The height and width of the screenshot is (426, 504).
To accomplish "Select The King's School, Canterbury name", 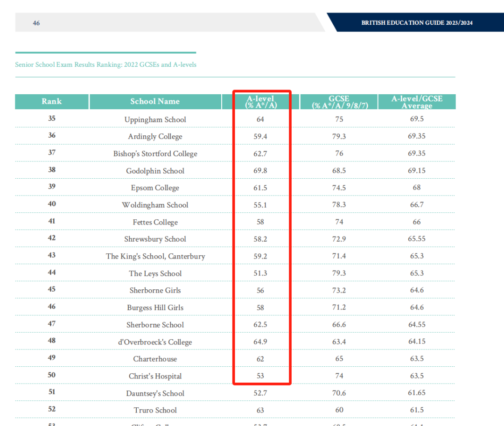I will pyautogui.click(x=155, y=256).
